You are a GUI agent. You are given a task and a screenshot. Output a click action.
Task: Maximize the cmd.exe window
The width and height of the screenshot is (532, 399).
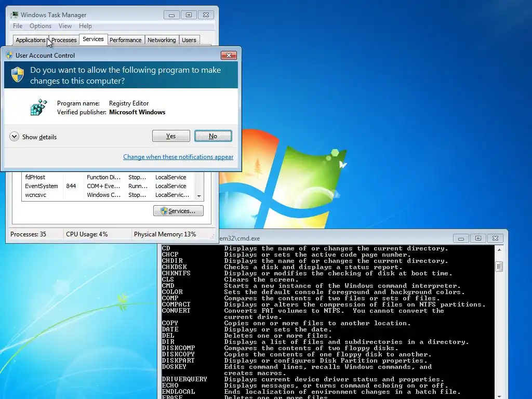[x=478, y=238]
